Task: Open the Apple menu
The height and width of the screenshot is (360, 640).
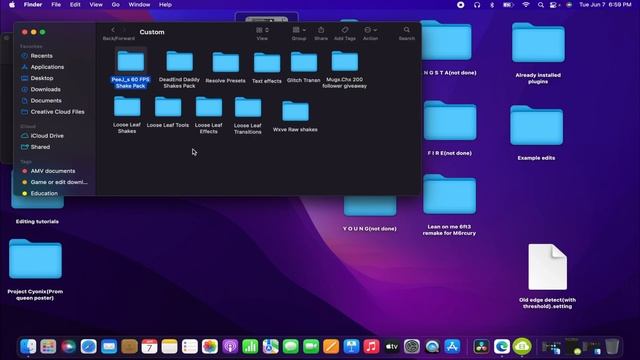Action: pyautogui.click(x=12, y=5)
